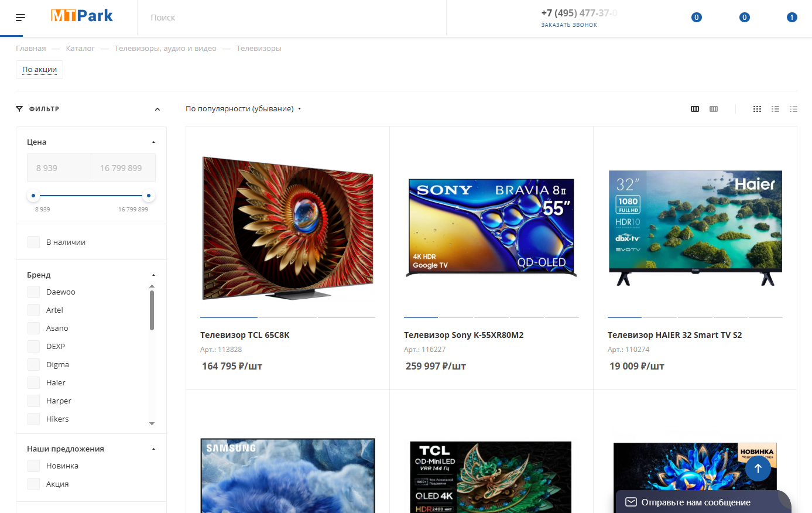Focus the maximum price field 16 799 899

click(x=124, y=168)
